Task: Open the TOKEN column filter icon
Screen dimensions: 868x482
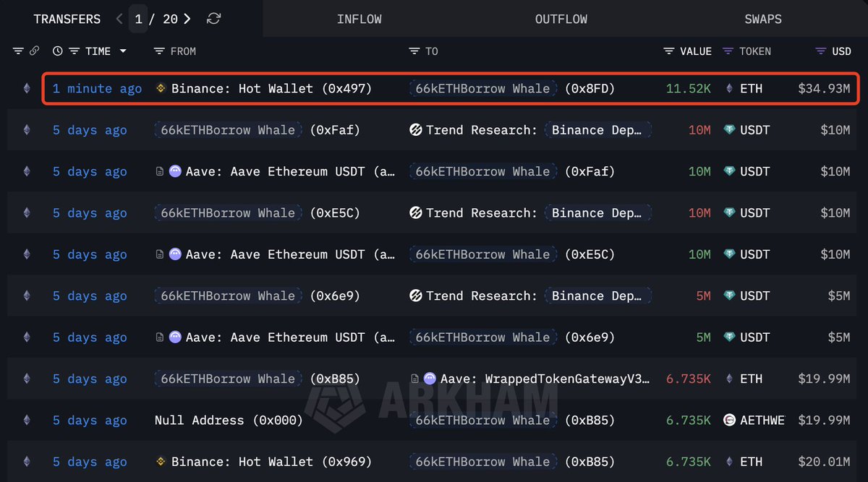Action: point(727,51)
